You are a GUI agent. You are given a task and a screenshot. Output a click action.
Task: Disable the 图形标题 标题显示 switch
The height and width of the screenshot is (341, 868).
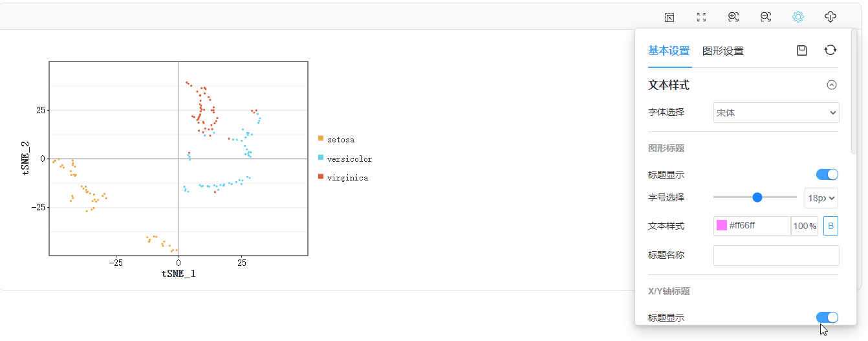point(827,174)
